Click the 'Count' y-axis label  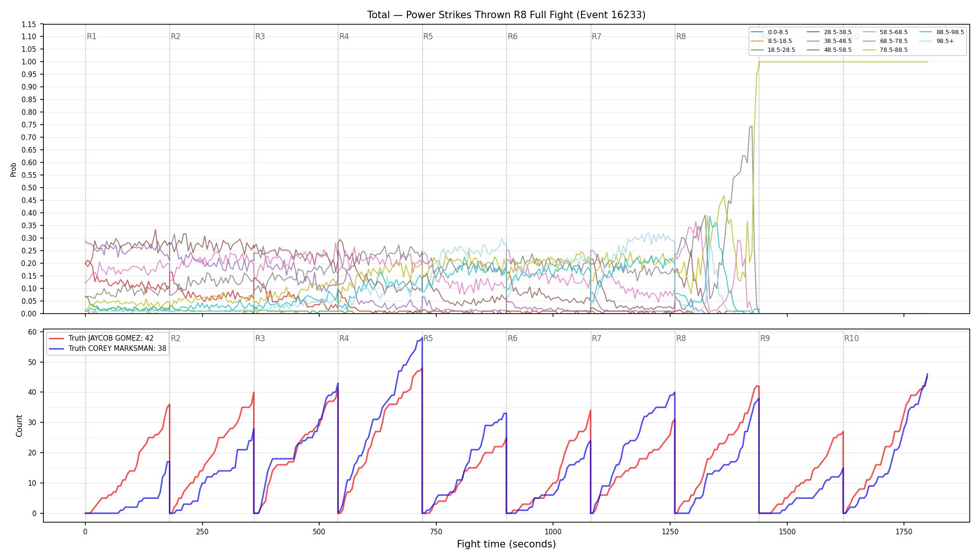pos(19,426)
